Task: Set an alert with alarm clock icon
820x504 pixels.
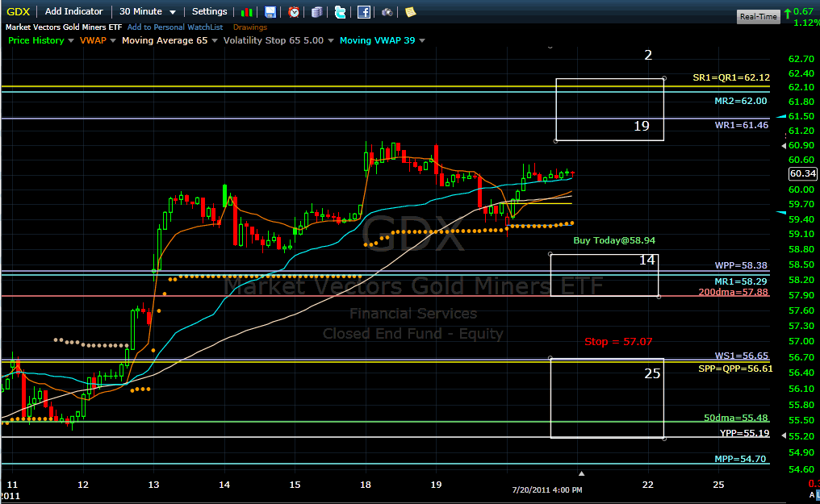Action: click(294, 12)
